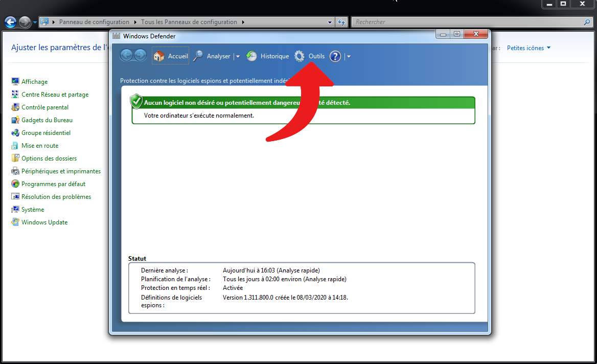Click the Outils gear icon
The image size is (597, 364).
(299, 56)
